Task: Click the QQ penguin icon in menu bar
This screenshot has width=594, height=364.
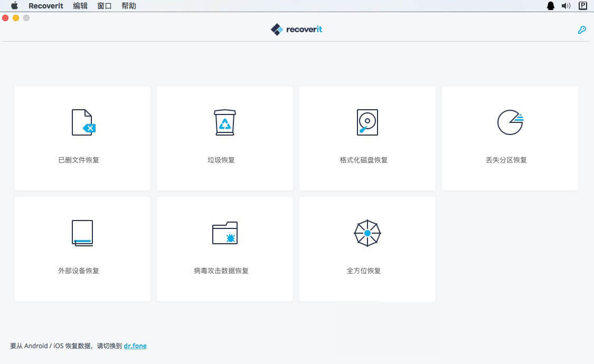Action: [x=551, y=6]
